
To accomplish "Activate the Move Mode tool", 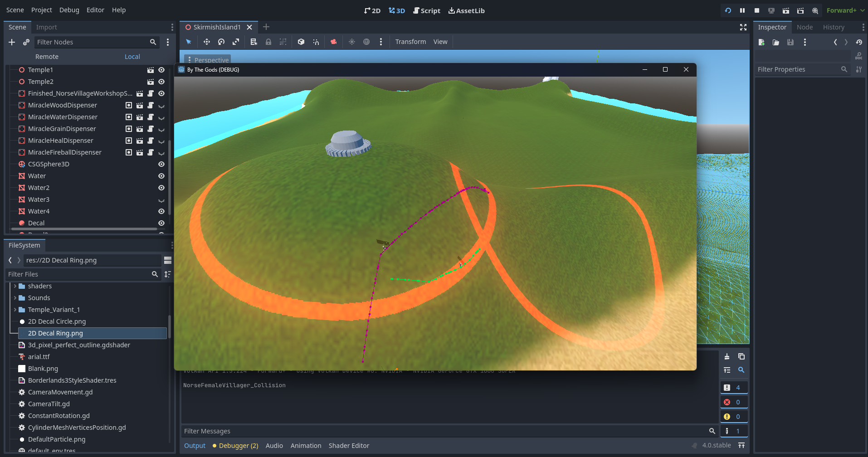I will (x=207, y=42).
